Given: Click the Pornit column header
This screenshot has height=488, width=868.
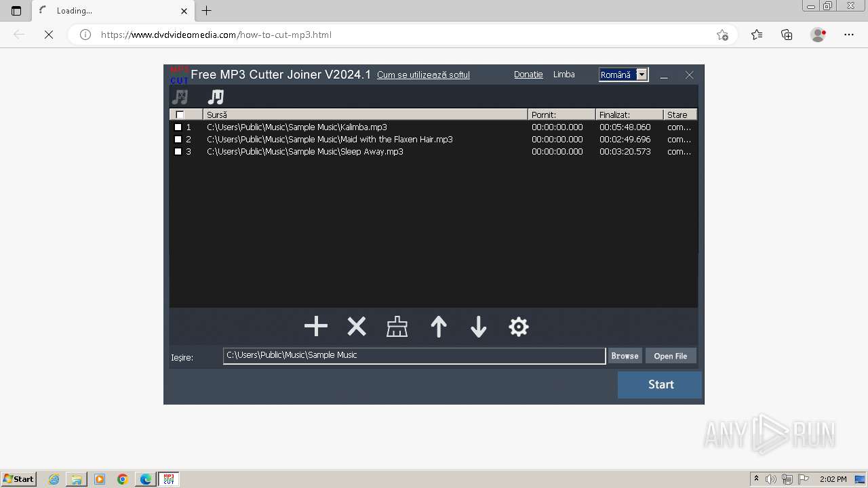Looking at the screenshot, I should pyautogui.click(x=561, y=115).
